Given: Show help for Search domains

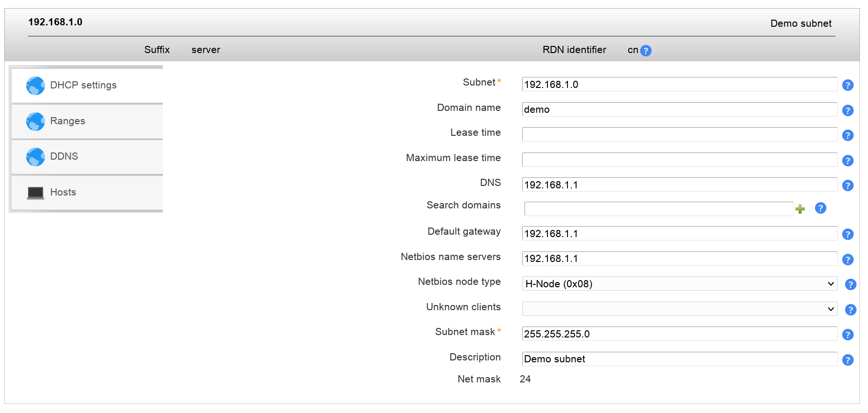Looking at the screenshot, I should point(820,208).
